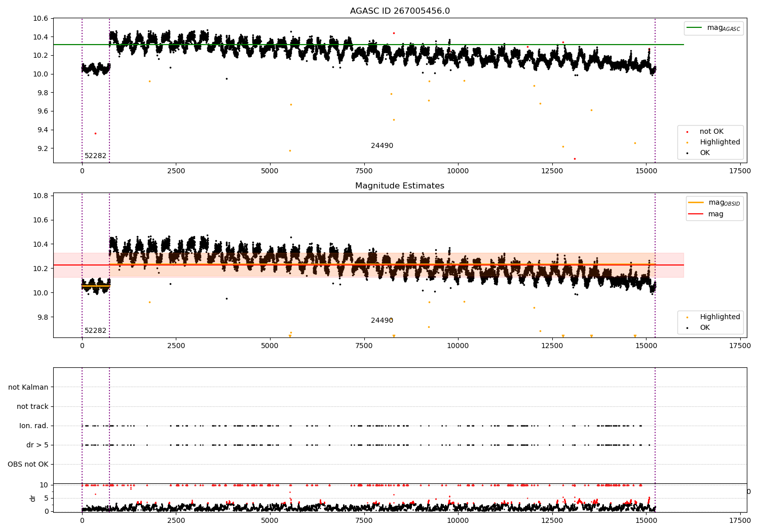Click 'Highlighted' legend entry in middle plot
The width and height of the screenshot is (760, 532).
coord(720,317)
